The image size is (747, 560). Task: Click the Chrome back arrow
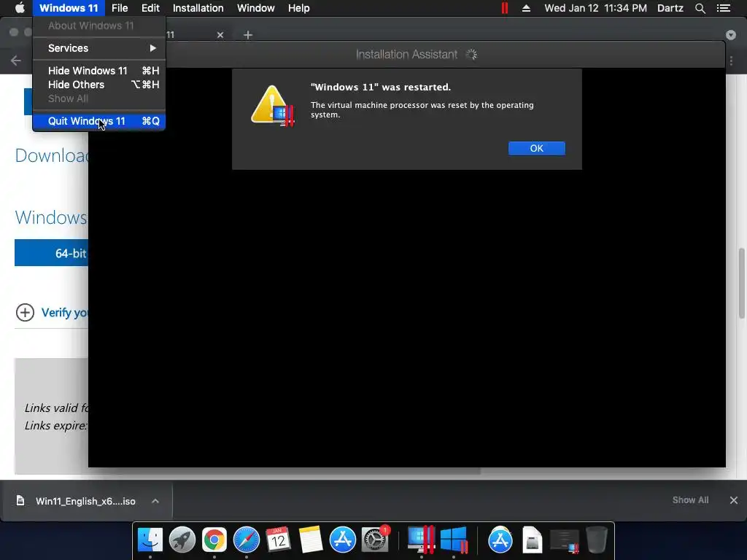[16, 61]
